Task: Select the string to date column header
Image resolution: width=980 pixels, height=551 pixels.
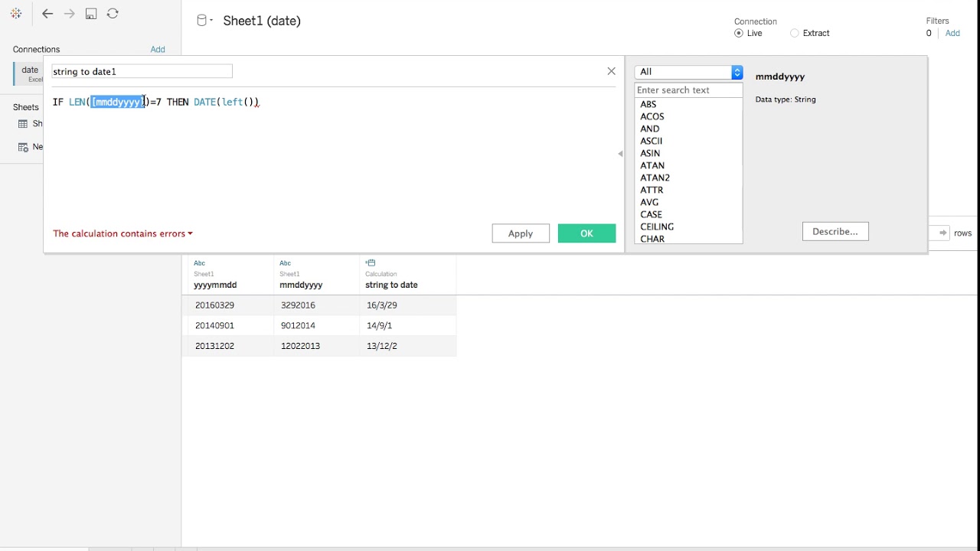Action: click(391, 285)
